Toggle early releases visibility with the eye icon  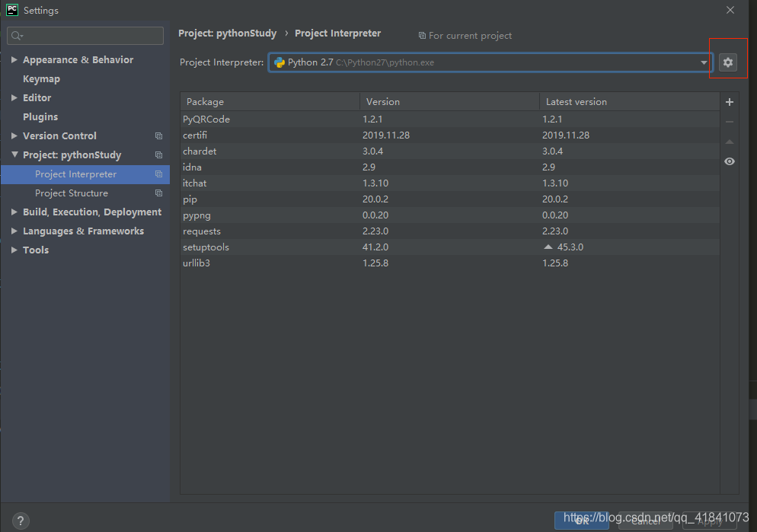[x=729, y=161]
